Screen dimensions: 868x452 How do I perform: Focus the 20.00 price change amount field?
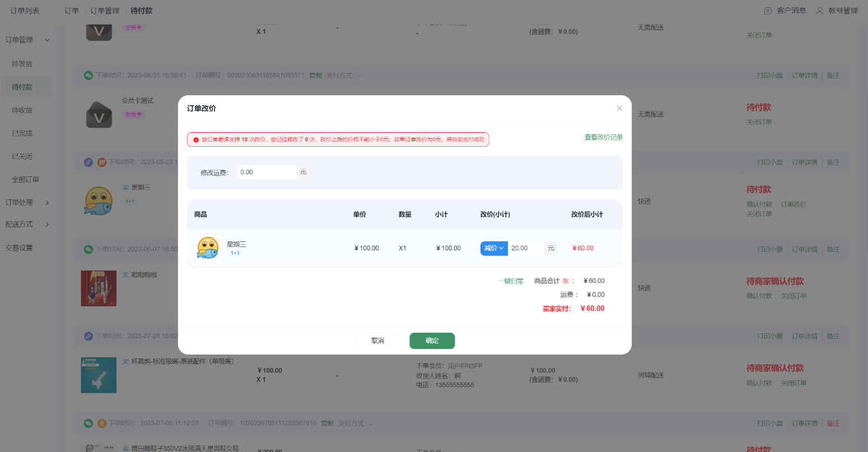pos(526,248)
